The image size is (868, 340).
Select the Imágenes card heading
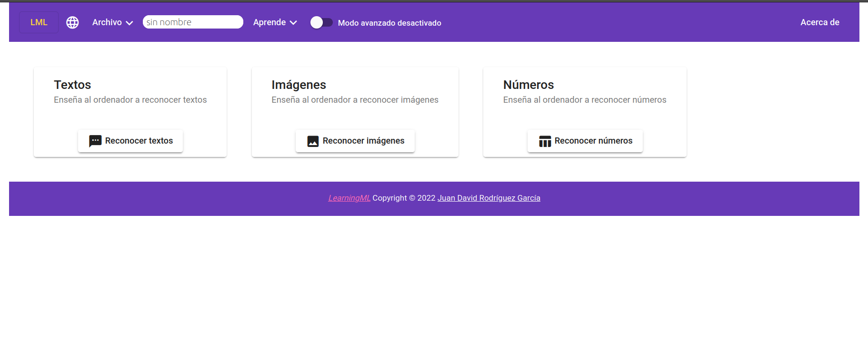pyautogui.click(x=299, y=85)
